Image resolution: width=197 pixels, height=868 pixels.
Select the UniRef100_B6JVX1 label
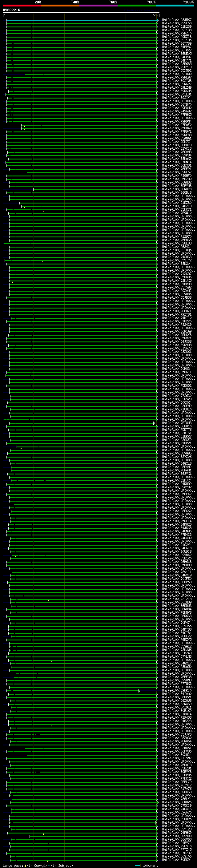coord(176,474)
